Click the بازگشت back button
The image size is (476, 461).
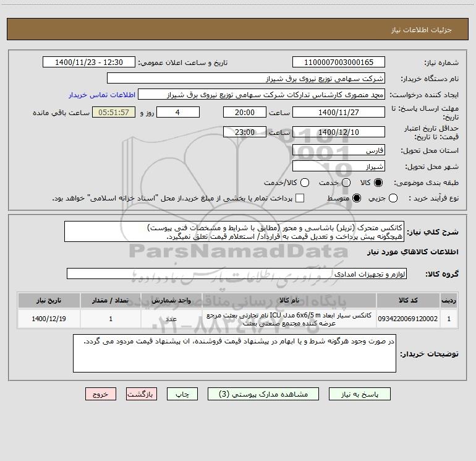click(x=142, y=394)
